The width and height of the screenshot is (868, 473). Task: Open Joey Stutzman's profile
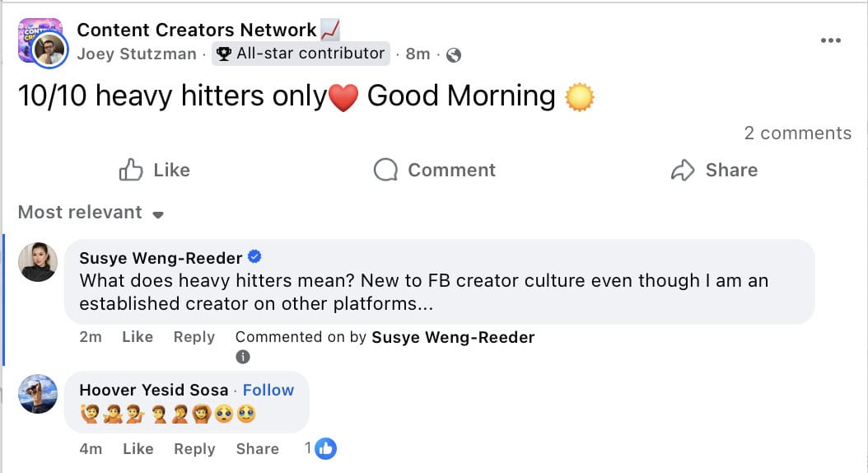pyautogui.click(x=136, y=54)
